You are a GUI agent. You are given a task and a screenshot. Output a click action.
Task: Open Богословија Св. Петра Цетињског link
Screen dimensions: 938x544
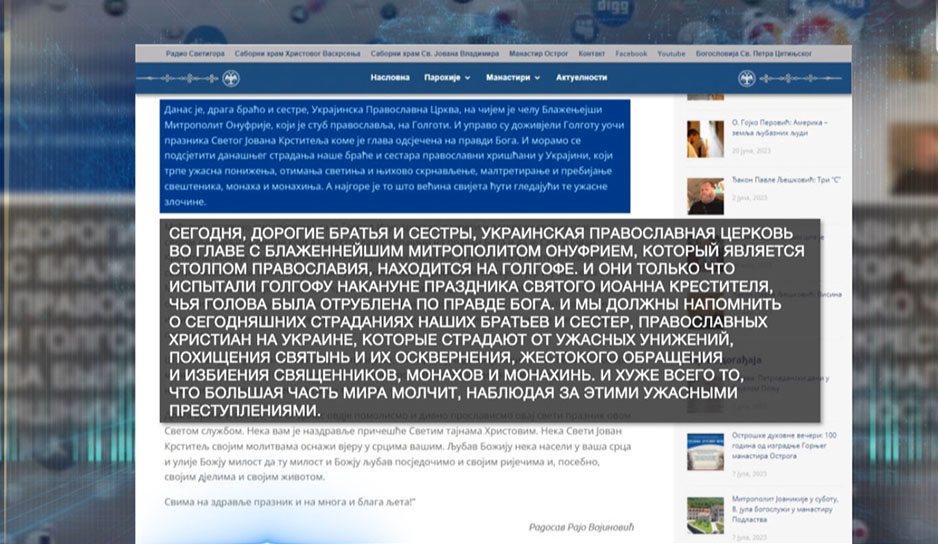tap(754, 53)
